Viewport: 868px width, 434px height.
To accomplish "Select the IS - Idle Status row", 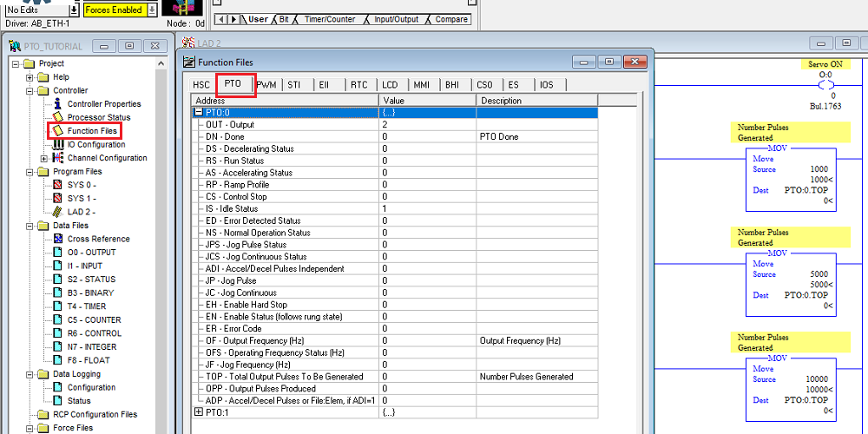I will (x=394, y=208).
